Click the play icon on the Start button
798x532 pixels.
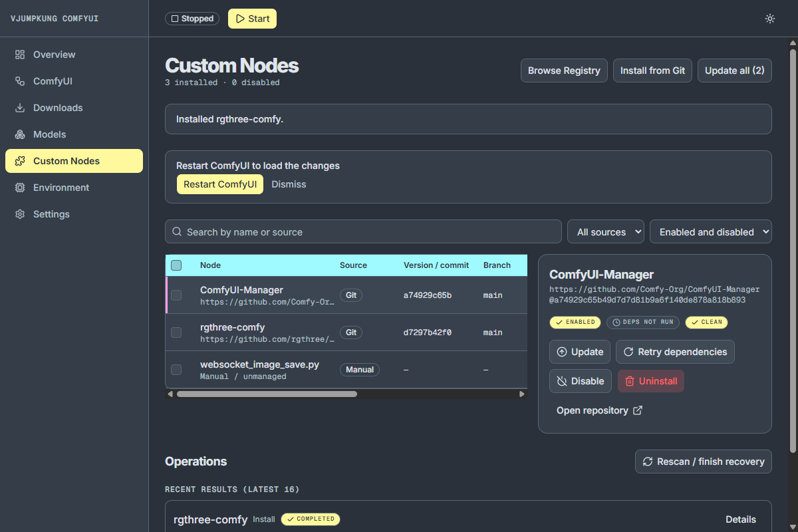[x=240, y=19]
